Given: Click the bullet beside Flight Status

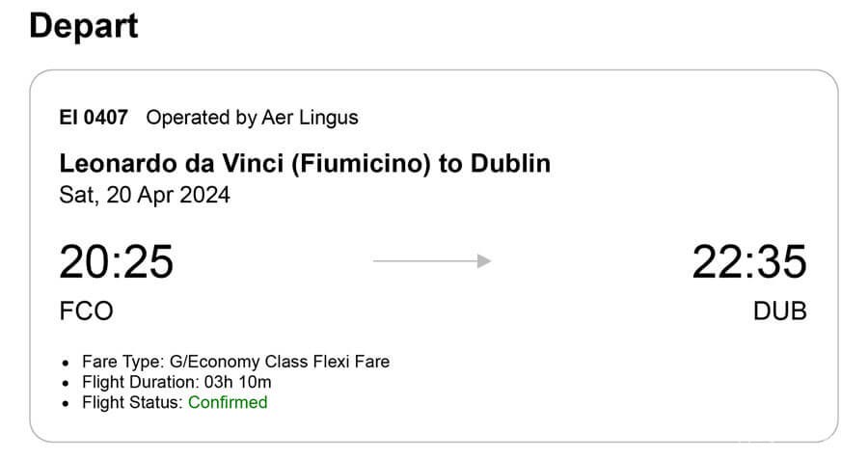Looking at the screenshot, I should [66, 403].
